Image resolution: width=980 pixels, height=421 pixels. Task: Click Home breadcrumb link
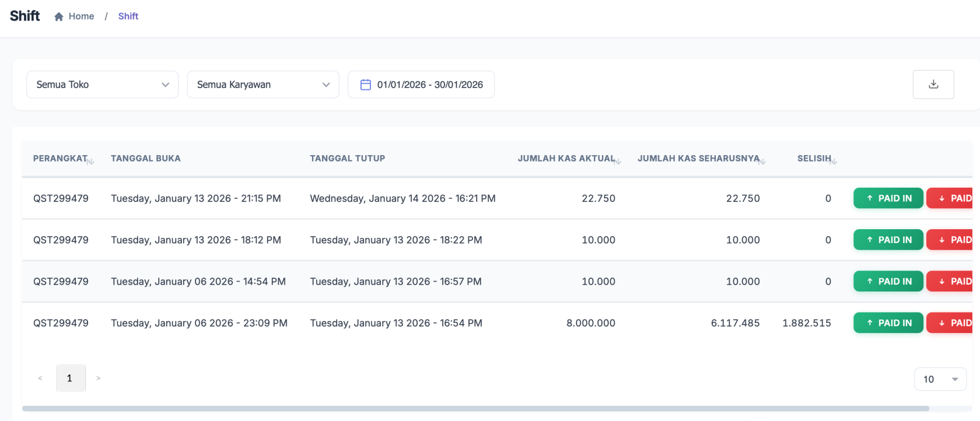[x=81, y=16]
